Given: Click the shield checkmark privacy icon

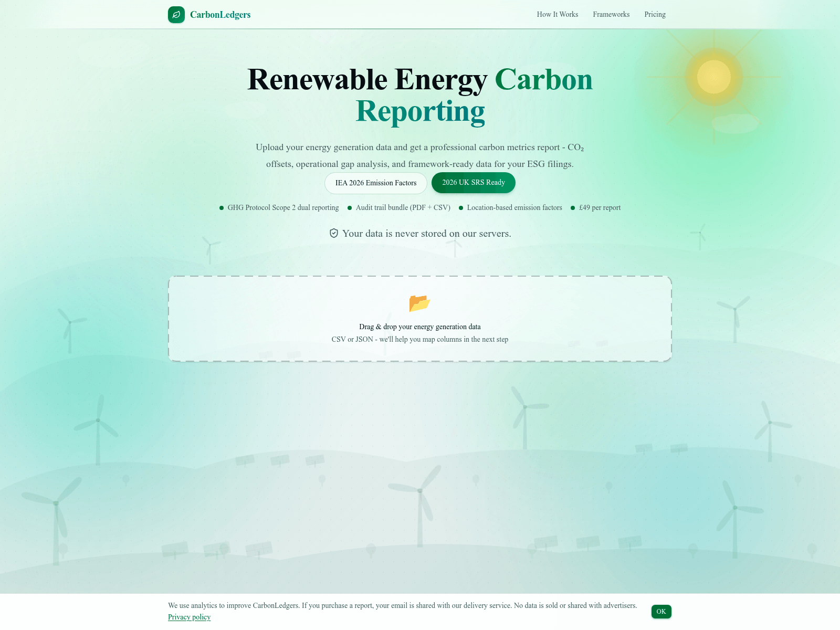Looking at the screenshot, I should tap(334, 233).
